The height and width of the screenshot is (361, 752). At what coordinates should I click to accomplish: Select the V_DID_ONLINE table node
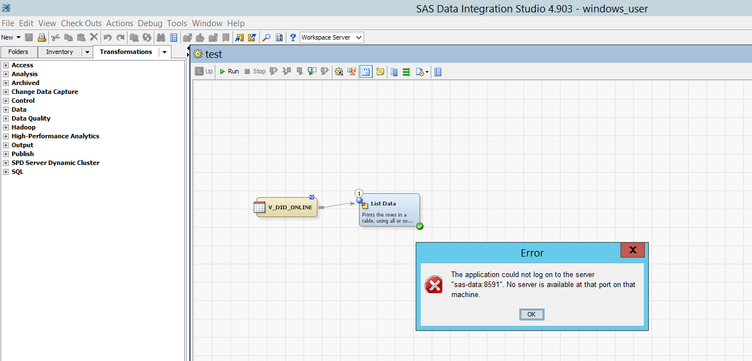pos(286,207)
